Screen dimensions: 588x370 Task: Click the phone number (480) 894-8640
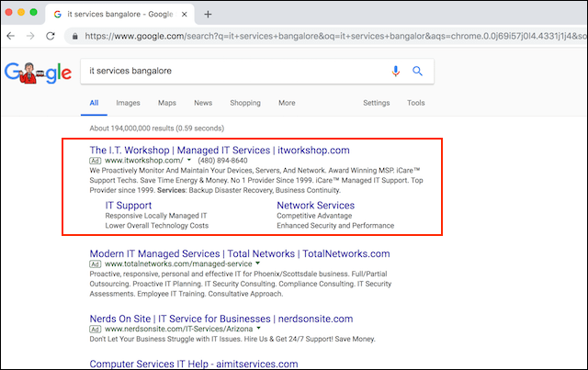[222, 161]
